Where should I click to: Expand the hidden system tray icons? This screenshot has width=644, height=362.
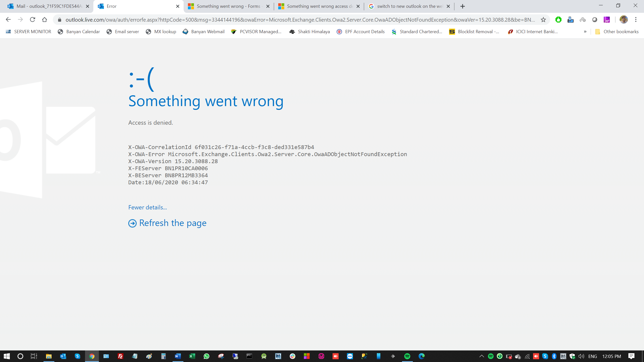coord(481,356)
